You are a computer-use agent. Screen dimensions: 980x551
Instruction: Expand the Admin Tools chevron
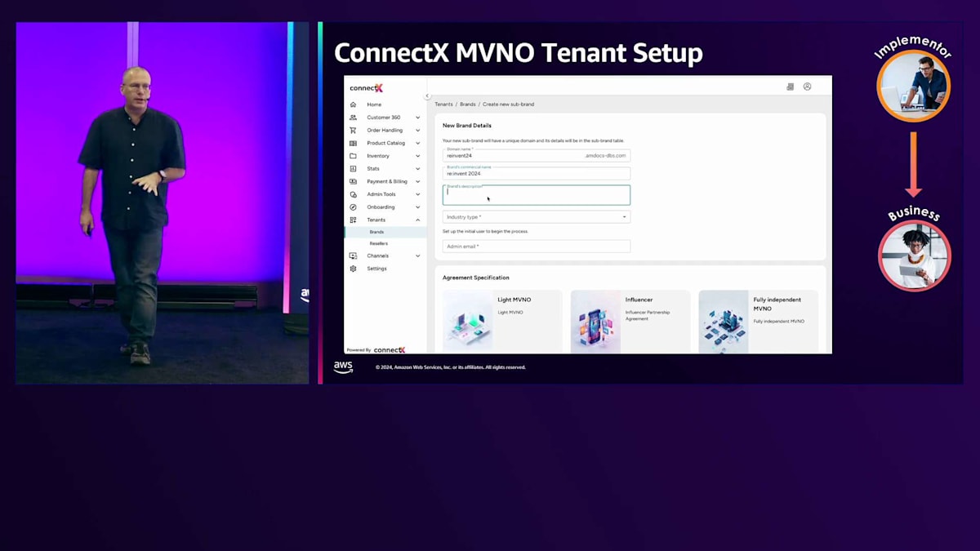418,194
